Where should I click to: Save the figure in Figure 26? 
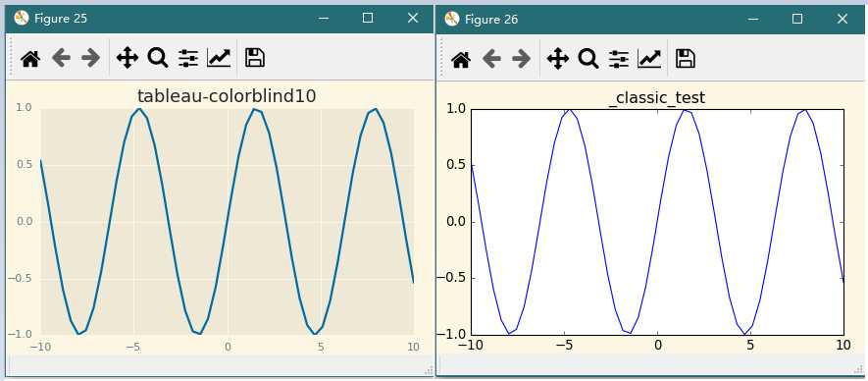click(686, 58)
